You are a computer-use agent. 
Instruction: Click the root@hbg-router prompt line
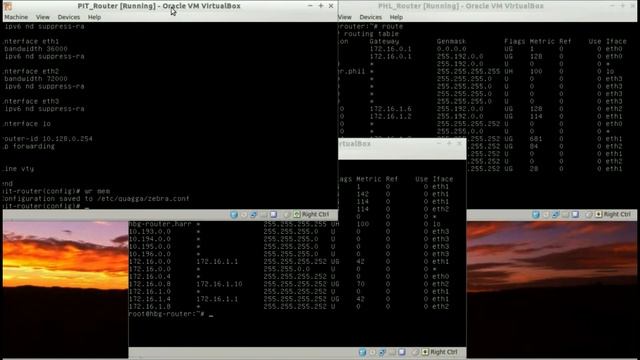pos(171,314)
